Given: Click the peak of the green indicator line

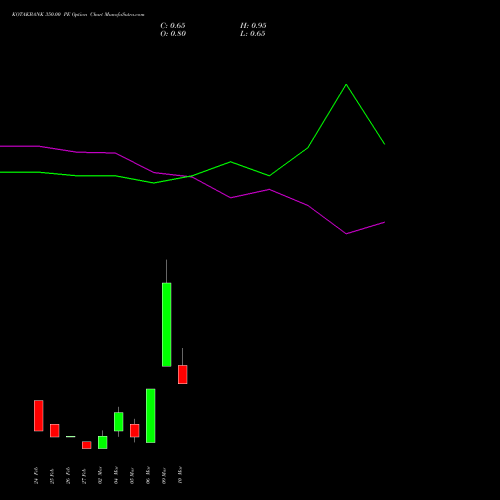Looking at the screenshot, I should pyautogui.click(x=346, y=85).
